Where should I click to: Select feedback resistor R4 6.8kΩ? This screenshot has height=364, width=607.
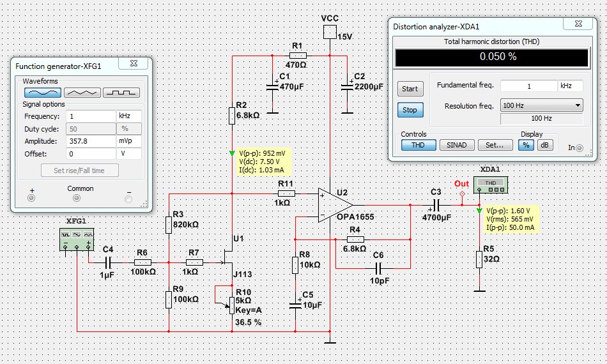coord(355,239)
